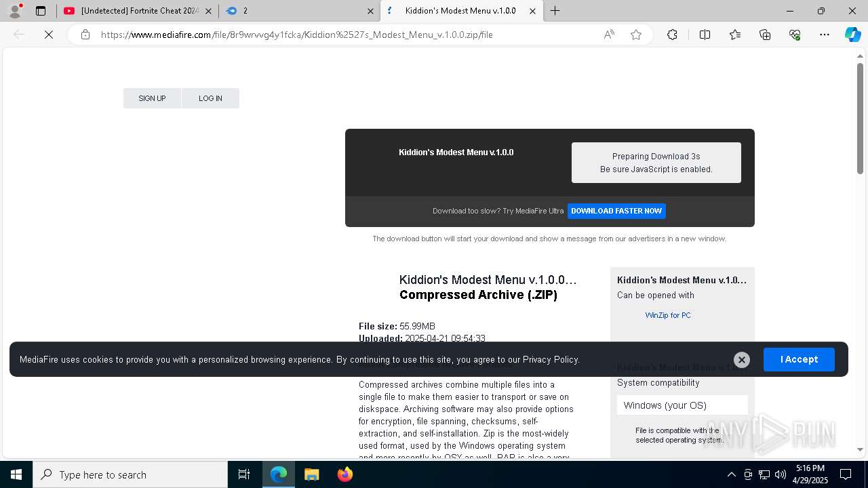868x488 pixels.
Task: Open Firefox from the taskbar
Action: coord(344,474)
